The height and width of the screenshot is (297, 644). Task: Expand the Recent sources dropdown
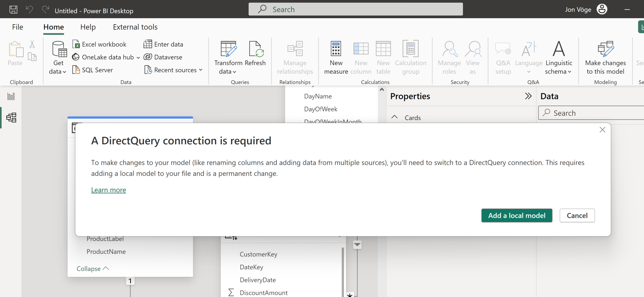(x=201, y=70)
